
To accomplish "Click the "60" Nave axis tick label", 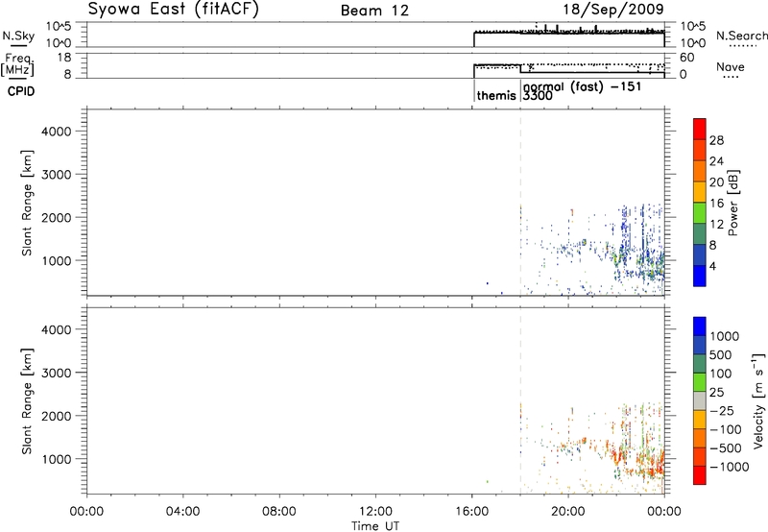I will click(686, 58).
